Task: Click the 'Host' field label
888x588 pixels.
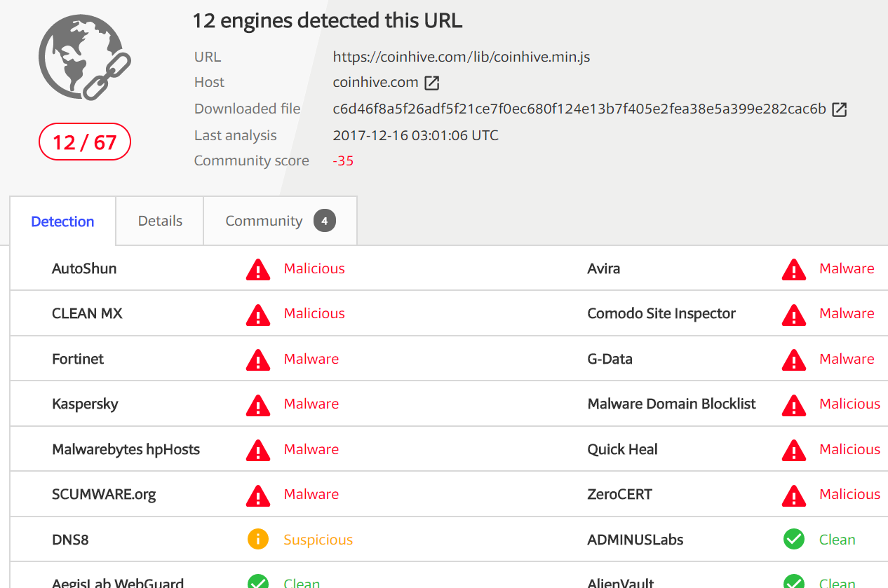Action: [x=209, y=82]
